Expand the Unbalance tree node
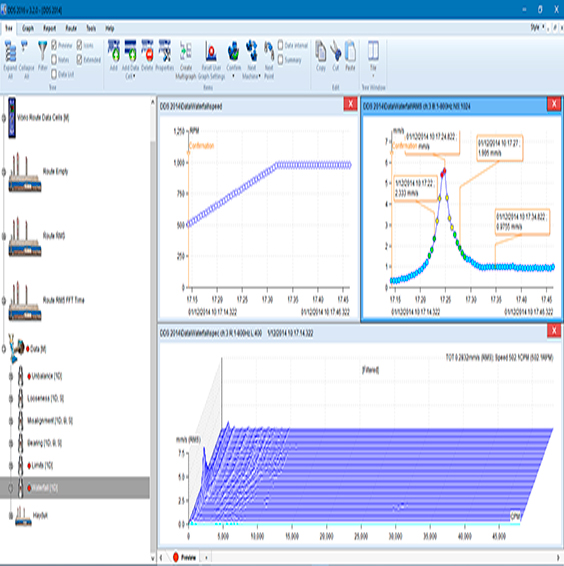The width and height of the screenshot is (564, 566). (11, 376)
